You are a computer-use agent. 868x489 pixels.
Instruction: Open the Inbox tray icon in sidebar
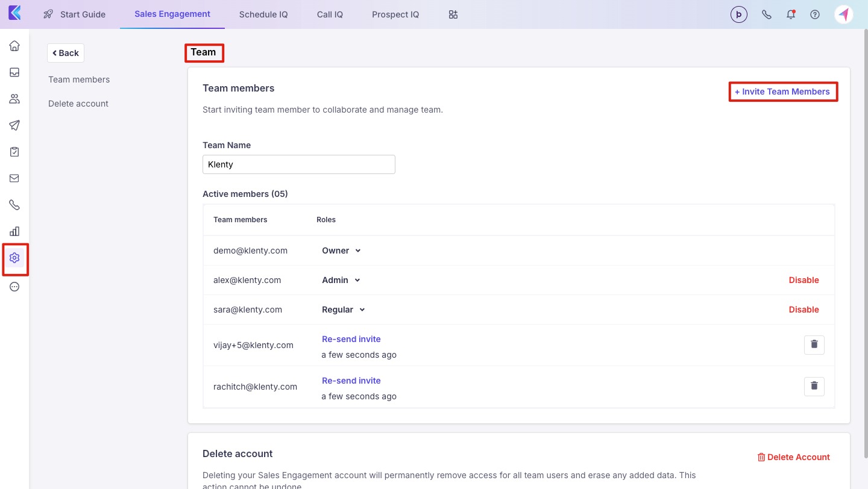14,72
